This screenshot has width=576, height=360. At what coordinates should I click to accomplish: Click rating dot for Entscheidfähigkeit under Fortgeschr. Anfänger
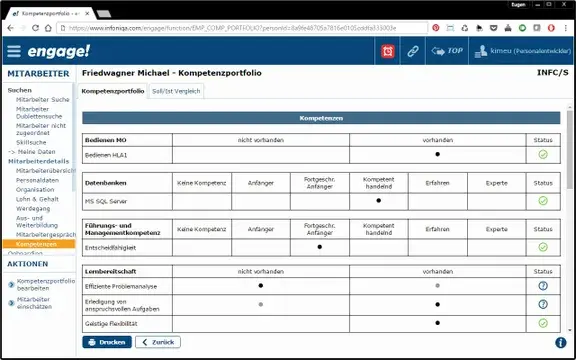320,247
